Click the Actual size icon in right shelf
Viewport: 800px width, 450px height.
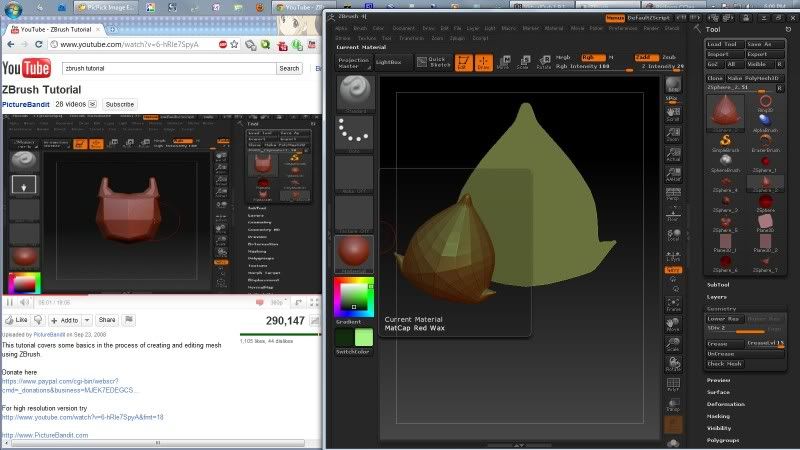pos(673,154)
